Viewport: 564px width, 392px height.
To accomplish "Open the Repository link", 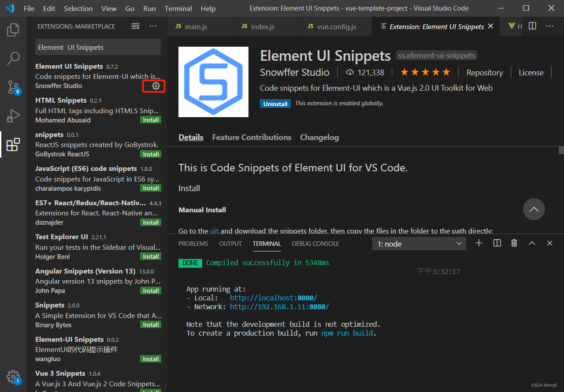I will pyautogui.click(x=485, y=73).
